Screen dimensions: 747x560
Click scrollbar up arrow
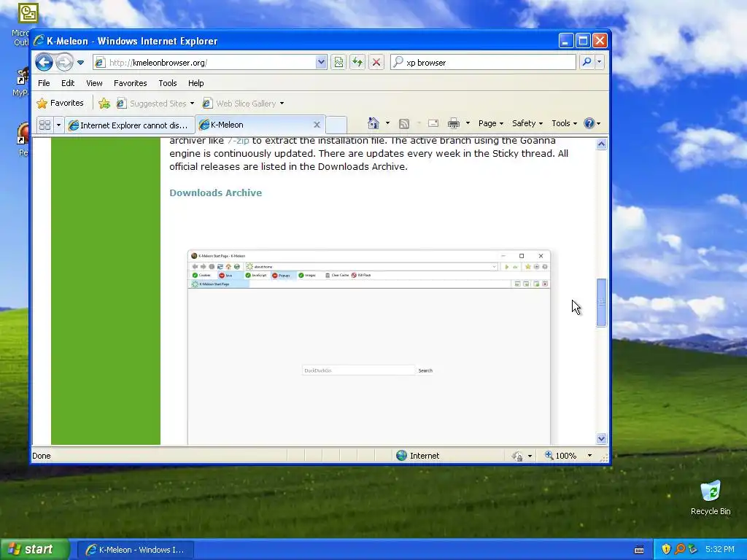(601, 144)
